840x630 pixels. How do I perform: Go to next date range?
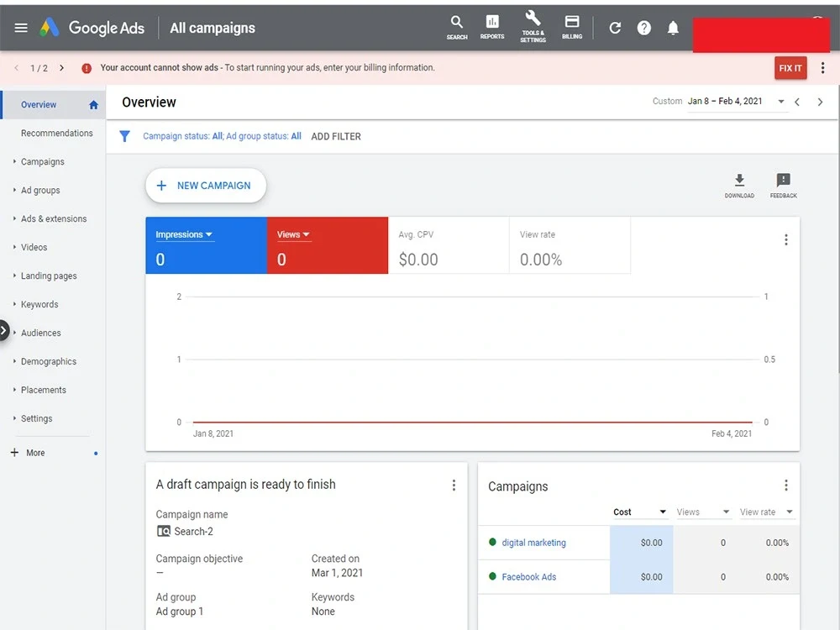coord(820,102)
